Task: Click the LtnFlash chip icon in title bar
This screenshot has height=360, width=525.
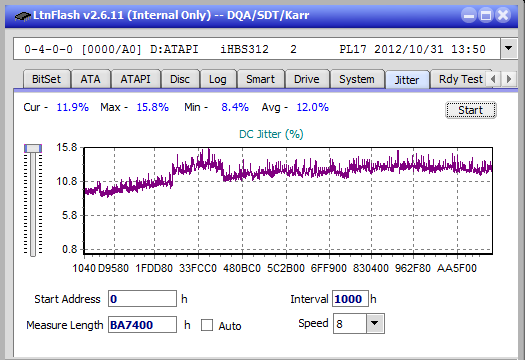Action: (22, 15)
